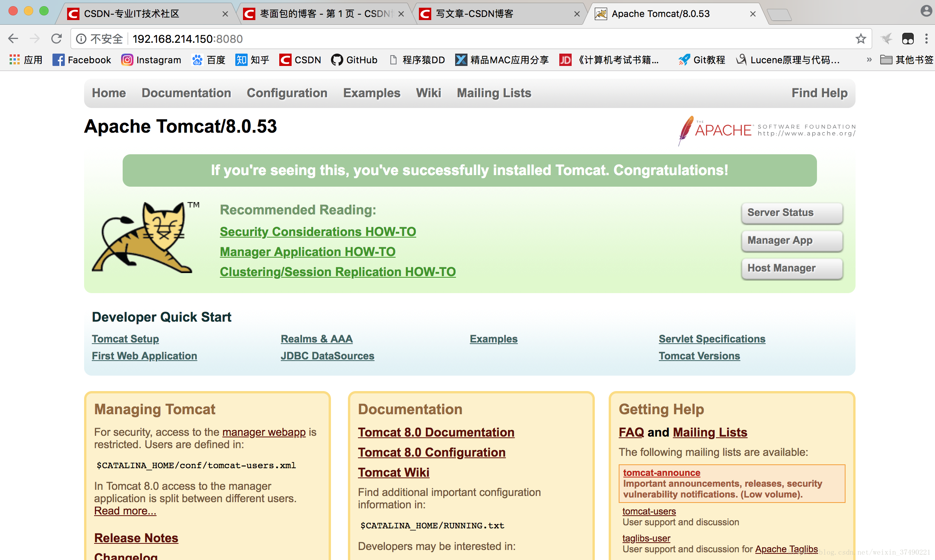
Task: Open the Tomcat Wiki link
Action: point(393,472)
